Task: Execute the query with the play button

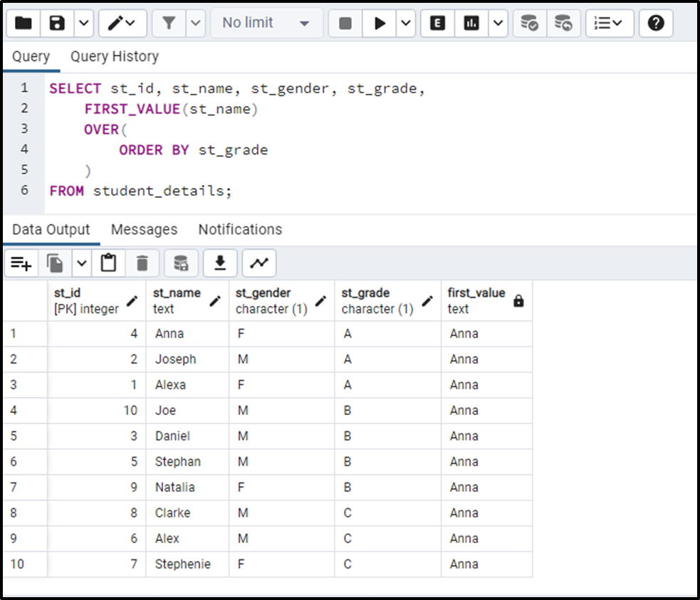Action: 380,23
